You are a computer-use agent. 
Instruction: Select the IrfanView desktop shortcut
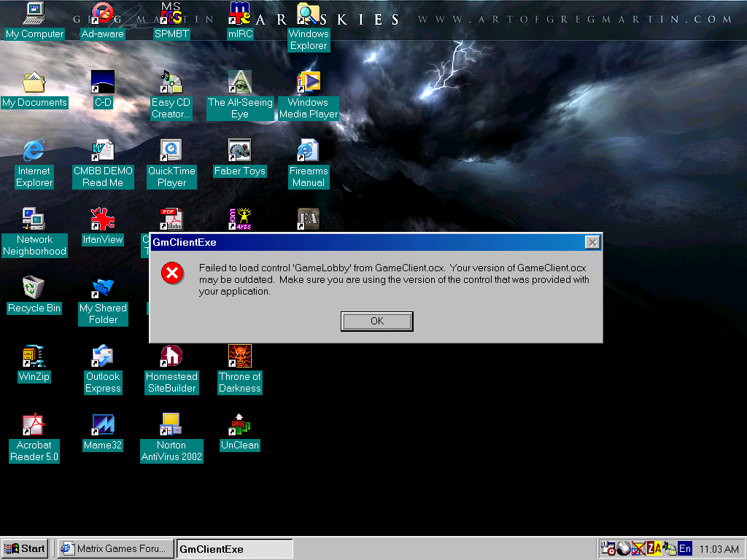coord(103,227)
